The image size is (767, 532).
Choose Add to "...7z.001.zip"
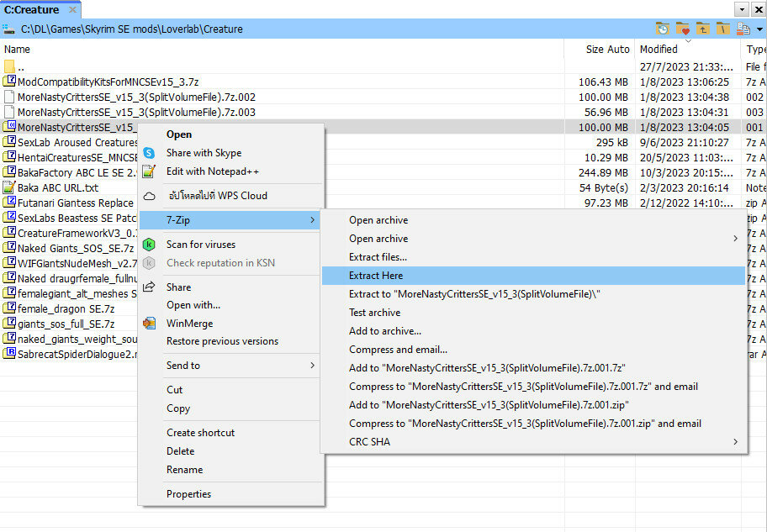(x=533, y=405)
